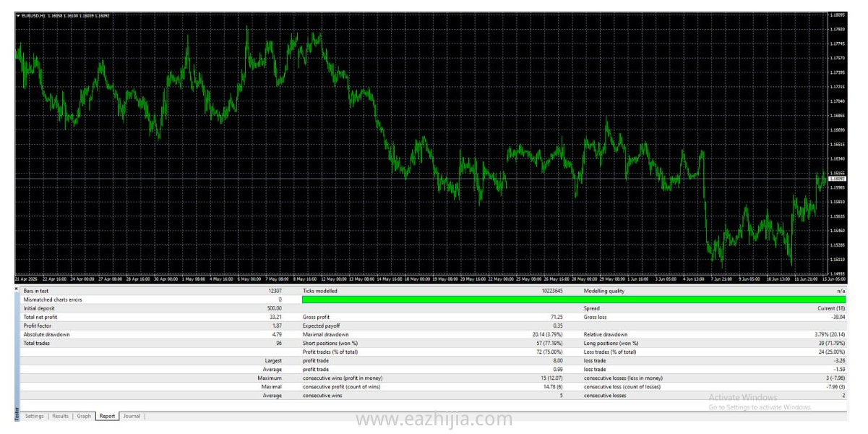Click the total trades value 96
This screenshot has height=434, width=868.
pyautogui.click(x=279, y=343)
